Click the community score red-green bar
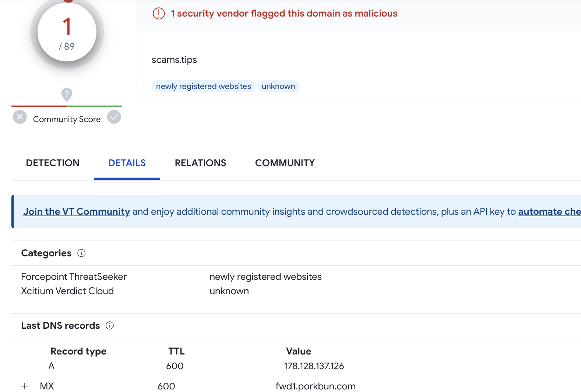The height and width of the screenshot is (392, 581). (67, 106)
